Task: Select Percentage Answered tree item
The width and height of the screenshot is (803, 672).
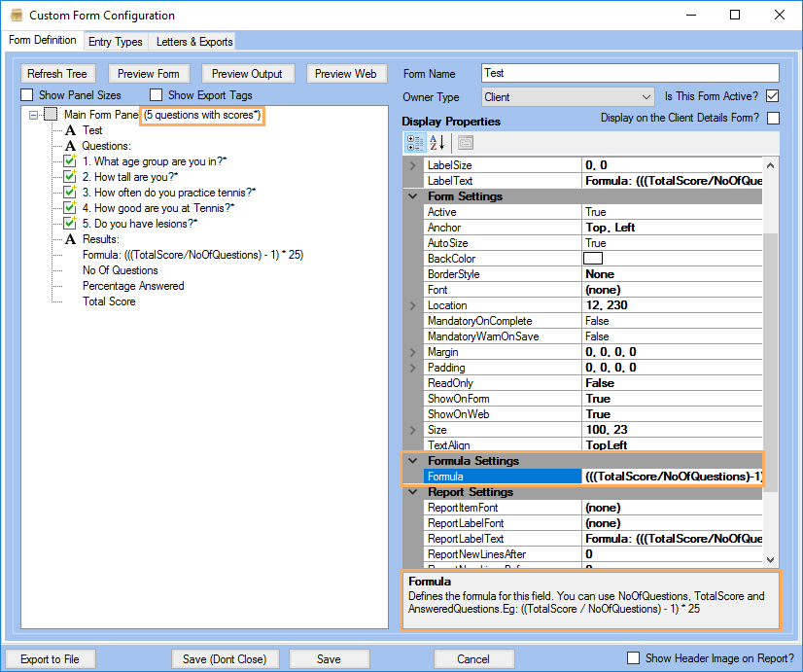Action: [x=133, y=286]
